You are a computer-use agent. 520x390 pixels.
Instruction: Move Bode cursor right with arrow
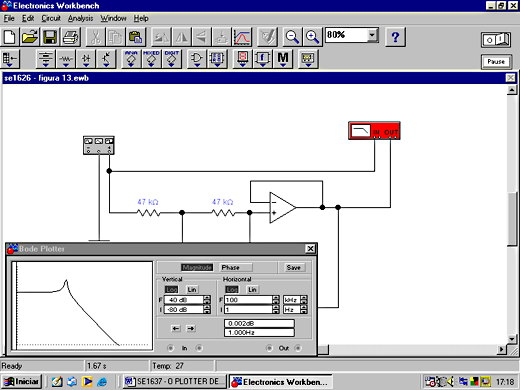tap(191, 328)
